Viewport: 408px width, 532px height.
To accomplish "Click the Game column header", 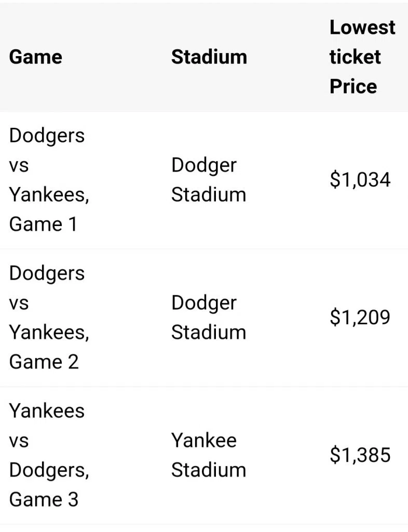I will [x=36, y=57].
